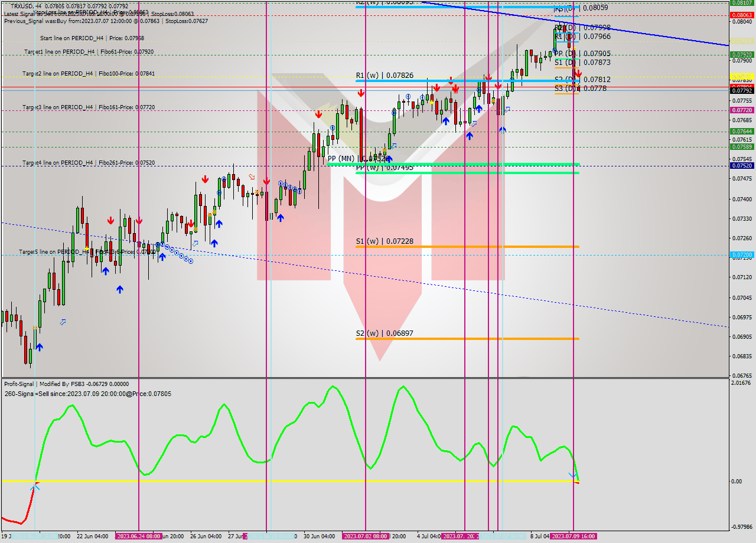756x543 pixels.
Task: Click the red 0.08063 stop-loss price tag
Action: (741, 15)
